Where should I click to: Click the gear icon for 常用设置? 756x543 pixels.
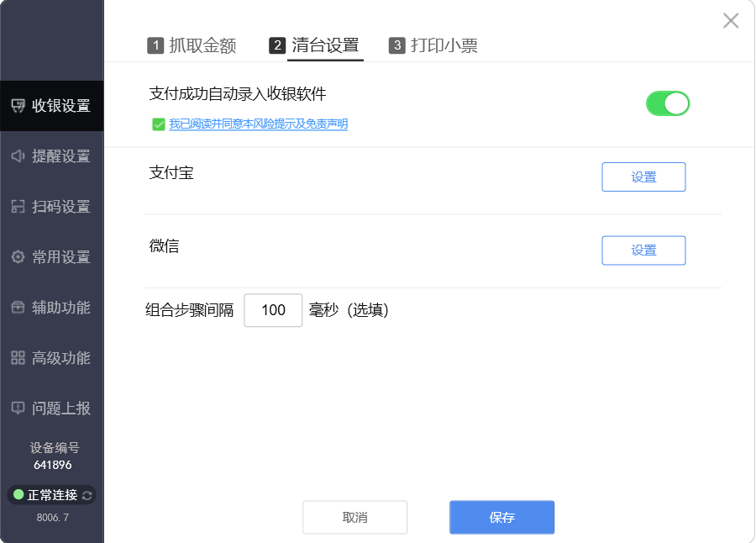point(18,256)
